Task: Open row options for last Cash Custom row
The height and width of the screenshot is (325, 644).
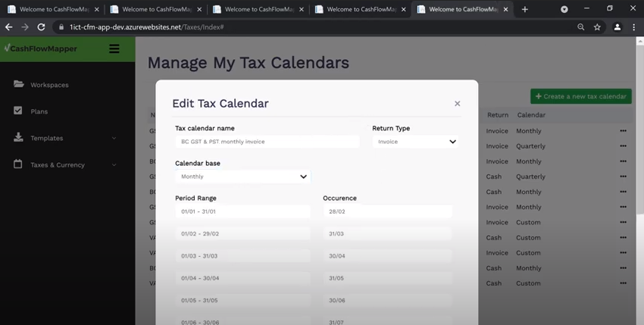Action: tap(623, 283)
